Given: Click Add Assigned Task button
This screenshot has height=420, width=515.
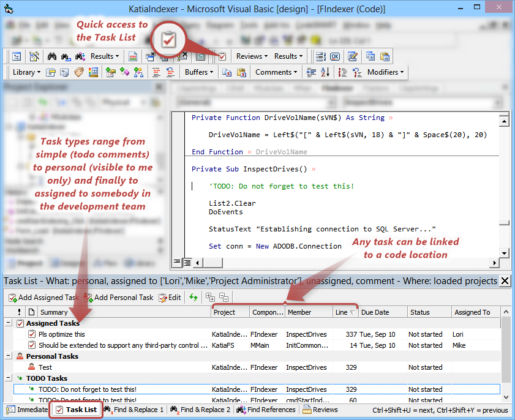Looking at the screenshot, I should click(43, 298).
